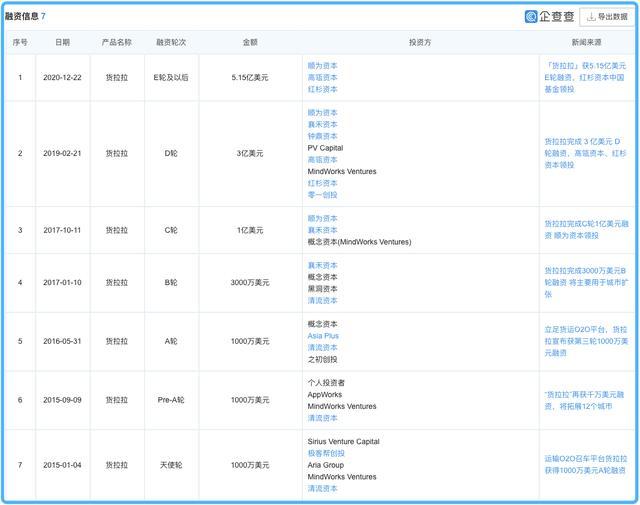The image size is (640, 505).
Task: Select round cell E轮及以后
Action: coord(171,78)
